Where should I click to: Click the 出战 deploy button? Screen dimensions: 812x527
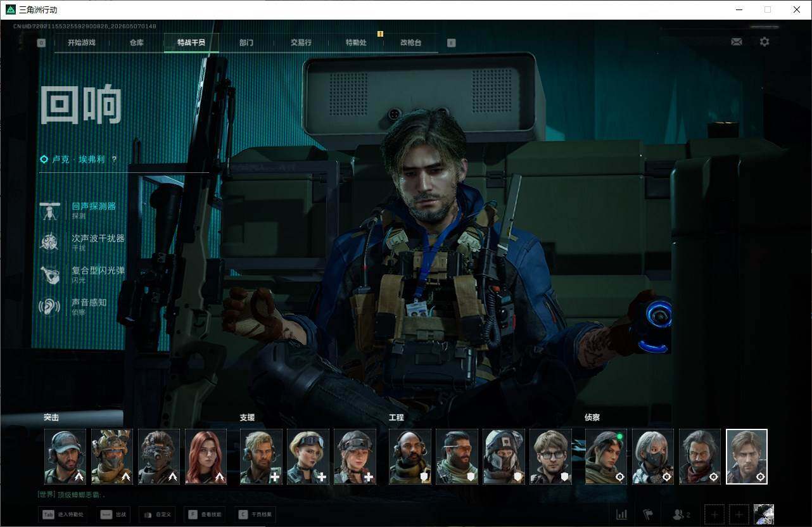113,515
